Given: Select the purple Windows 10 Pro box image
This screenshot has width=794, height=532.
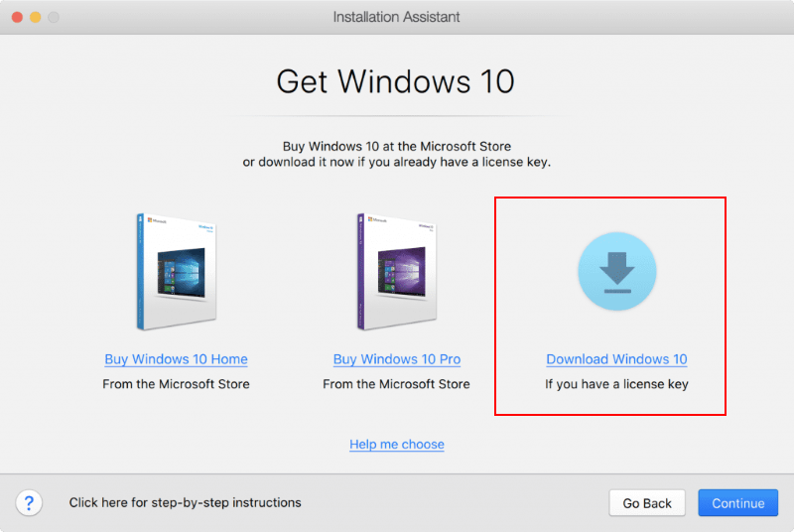Looking at the screenshot, I should click(396, 270).
